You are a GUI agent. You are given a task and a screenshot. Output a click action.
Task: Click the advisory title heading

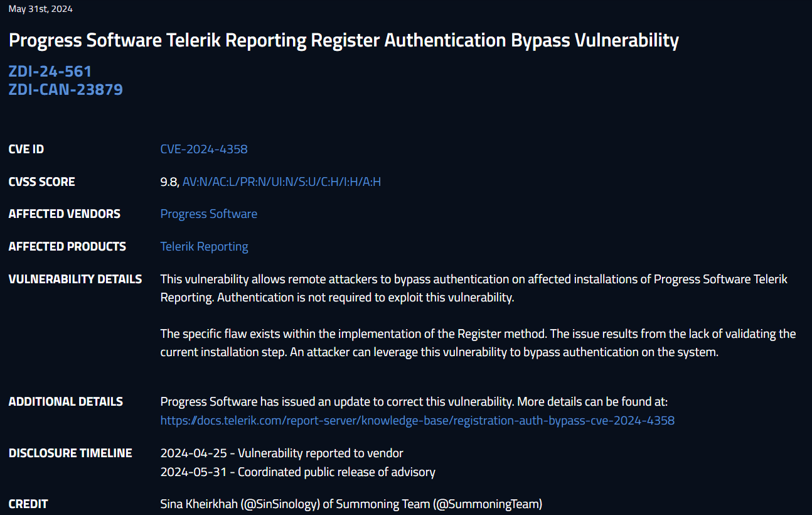(343, 41)
